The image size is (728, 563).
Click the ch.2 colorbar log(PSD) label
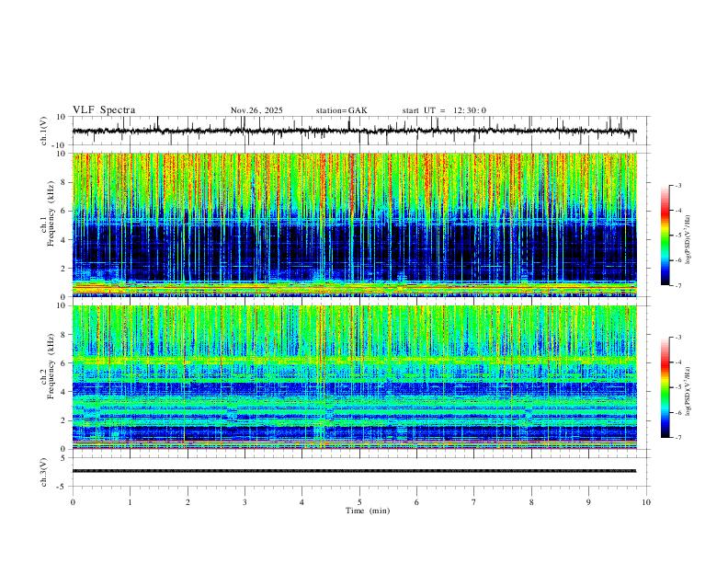click(688, 391)
